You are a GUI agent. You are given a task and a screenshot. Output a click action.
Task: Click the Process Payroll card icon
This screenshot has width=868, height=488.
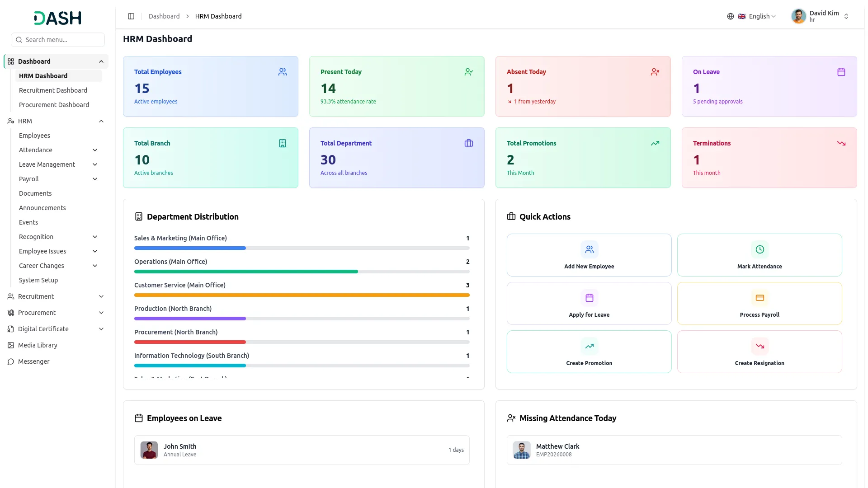point(760,298)
